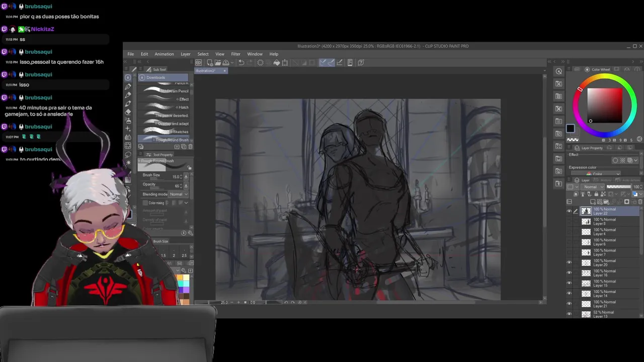Open the Filter menu

coord(235,54)
